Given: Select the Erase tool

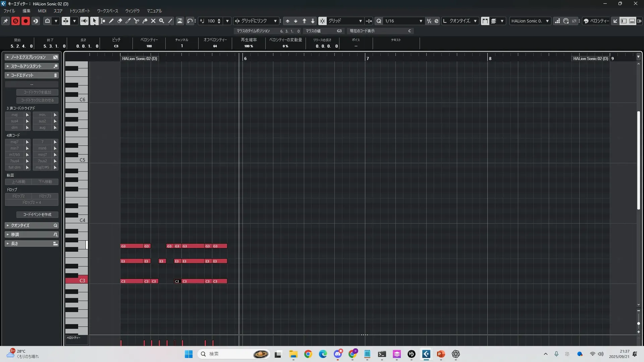Looking at the screenshot, I should [x=120, y=21].
